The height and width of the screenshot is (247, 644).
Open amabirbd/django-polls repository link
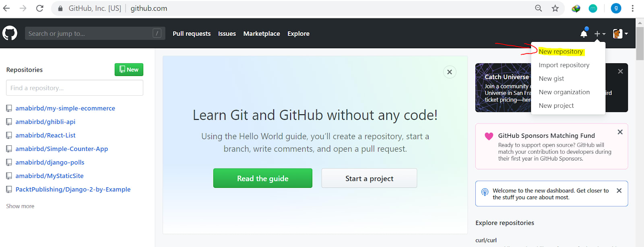point(50,162)
